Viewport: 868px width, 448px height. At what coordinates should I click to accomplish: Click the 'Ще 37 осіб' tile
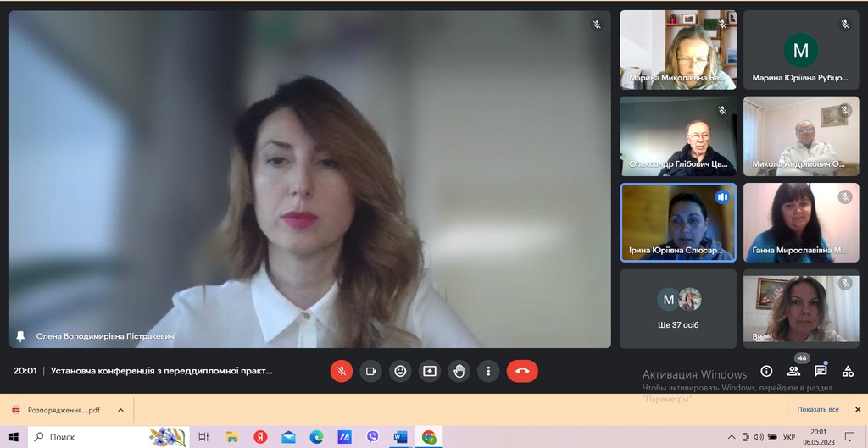(x=678, y=308)
